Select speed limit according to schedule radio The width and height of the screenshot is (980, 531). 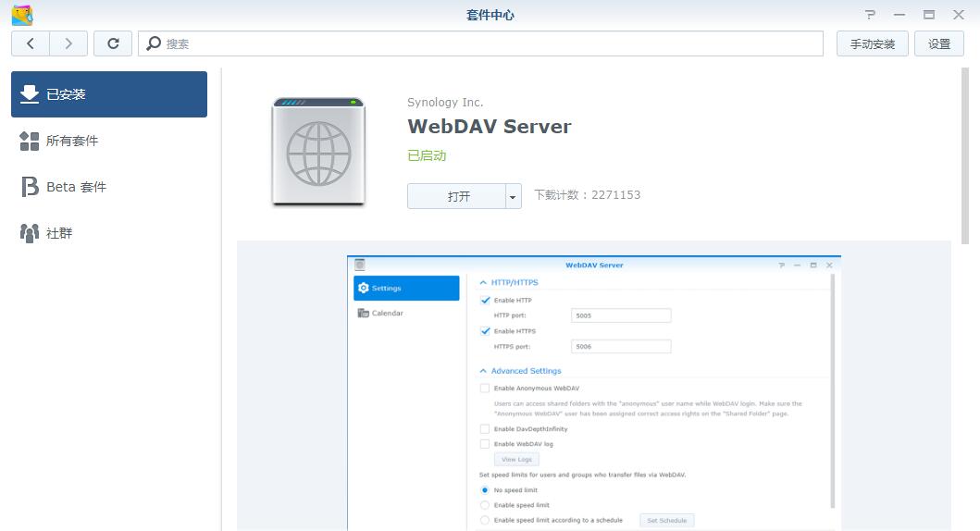point(484,520)
